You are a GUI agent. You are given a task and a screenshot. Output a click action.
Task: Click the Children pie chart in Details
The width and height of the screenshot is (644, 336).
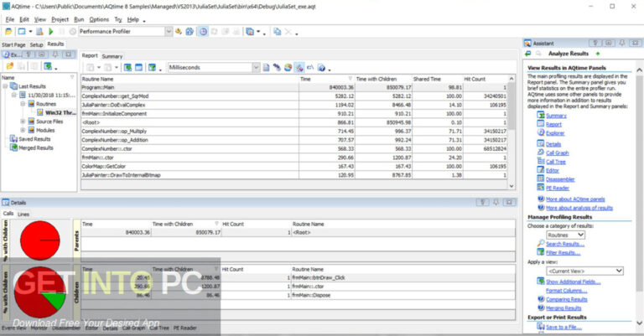pos(40,292)
